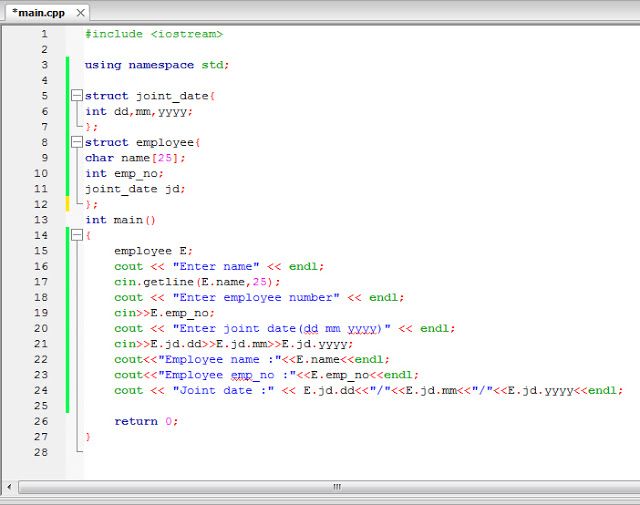Click the 'int emp_no;' declaration
This screenshot has width=640, height=505.
(124, 174)
